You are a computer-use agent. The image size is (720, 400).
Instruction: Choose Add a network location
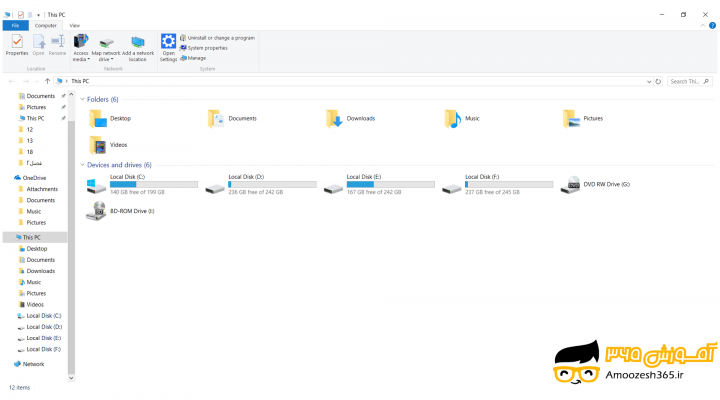[138, 48]
